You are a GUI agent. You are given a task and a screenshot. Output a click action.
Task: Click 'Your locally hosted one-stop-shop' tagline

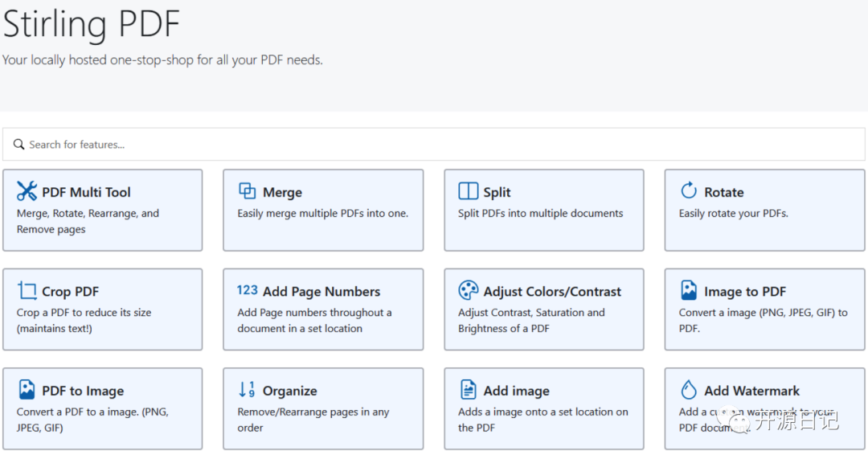coord(162,59)
